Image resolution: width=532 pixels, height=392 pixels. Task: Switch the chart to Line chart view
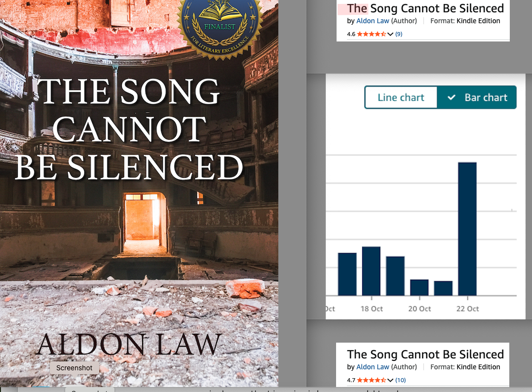click(401, 97)
